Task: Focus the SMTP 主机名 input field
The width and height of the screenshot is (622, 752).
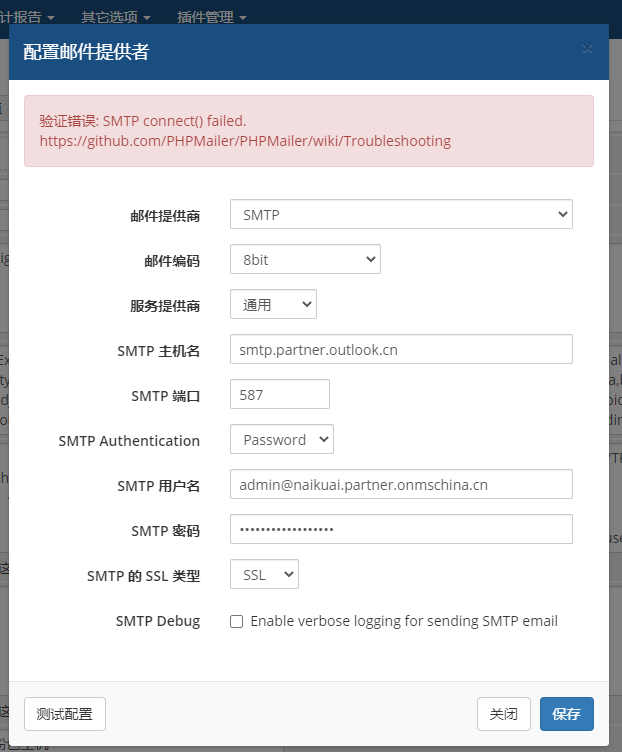Action: click(401, 349)
